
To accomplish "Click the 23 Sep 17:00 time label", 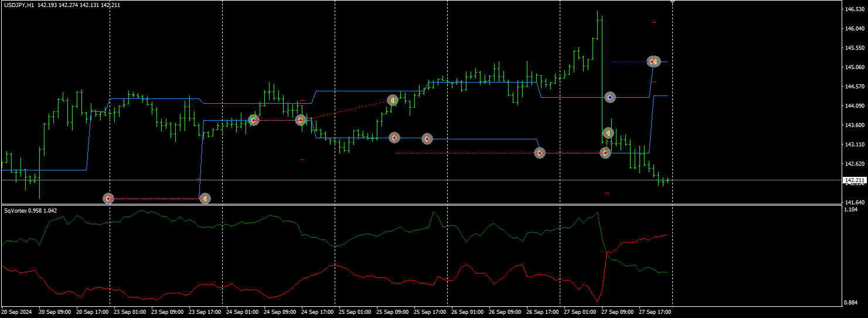I will (x=205, y=312).
